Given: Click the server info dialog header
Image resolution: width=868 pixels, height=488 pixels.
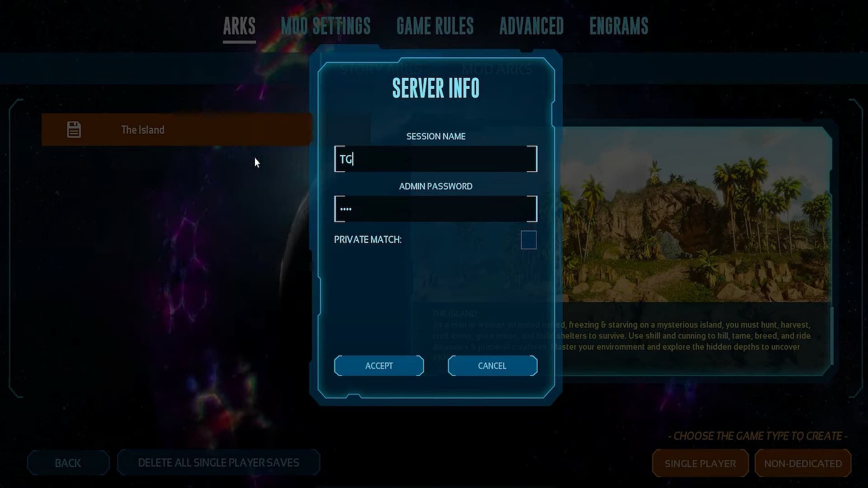Looking at the screenshot, I should point(436,88).
